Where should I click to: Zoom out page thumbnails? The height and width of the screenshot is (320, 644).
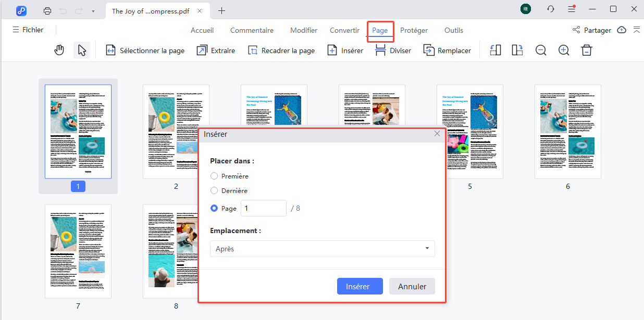tap(541, 50)
